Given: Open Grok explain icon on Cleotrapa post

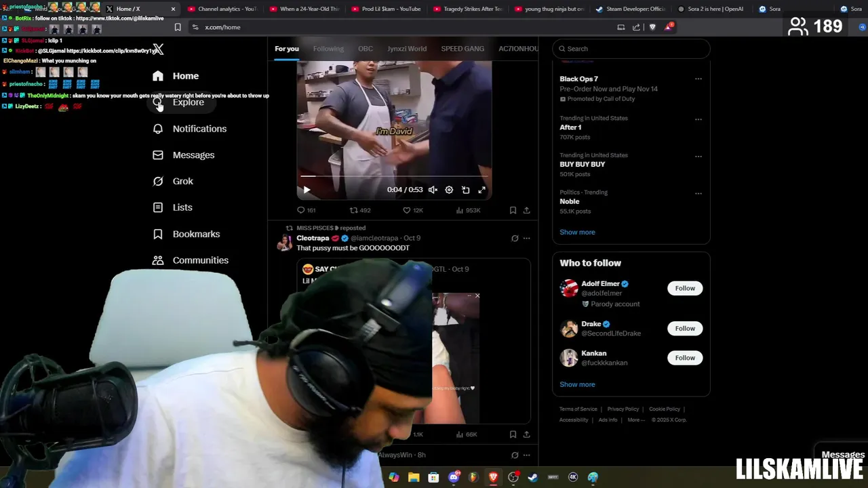Looking at the screenshot, I should click(x=515, y=239).
